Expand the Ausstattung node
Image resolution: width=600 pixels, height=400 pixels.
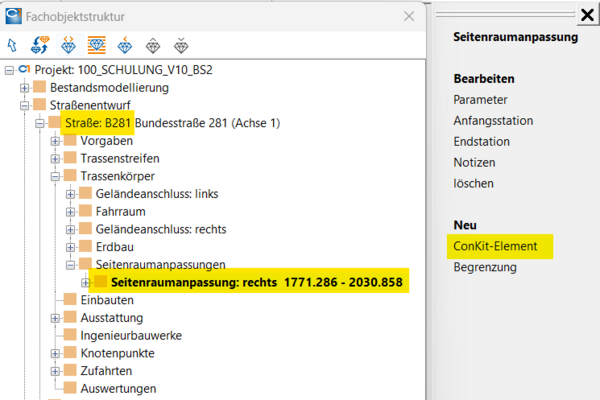(x=55, y=318)
